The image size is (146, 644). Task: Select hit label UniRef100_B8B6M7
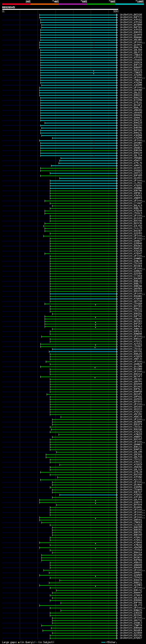pyautogui.click(x=131, y=67)
